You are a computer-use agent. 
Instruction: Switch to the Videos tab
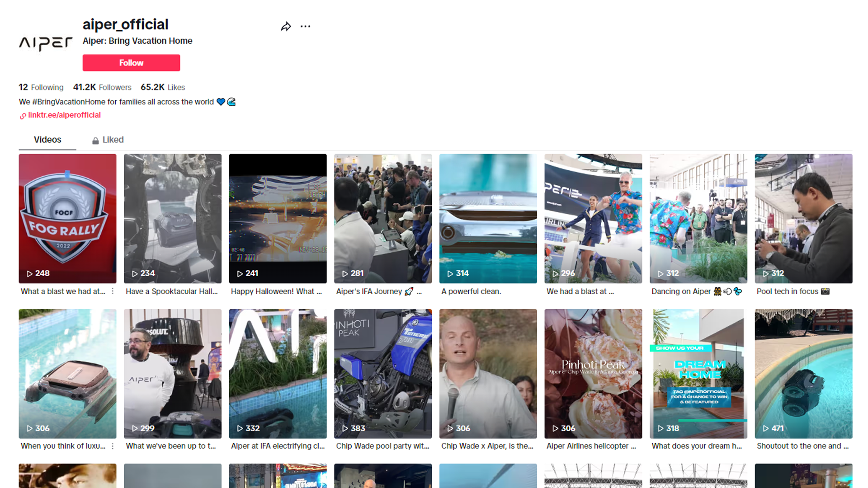coord(47,140)
